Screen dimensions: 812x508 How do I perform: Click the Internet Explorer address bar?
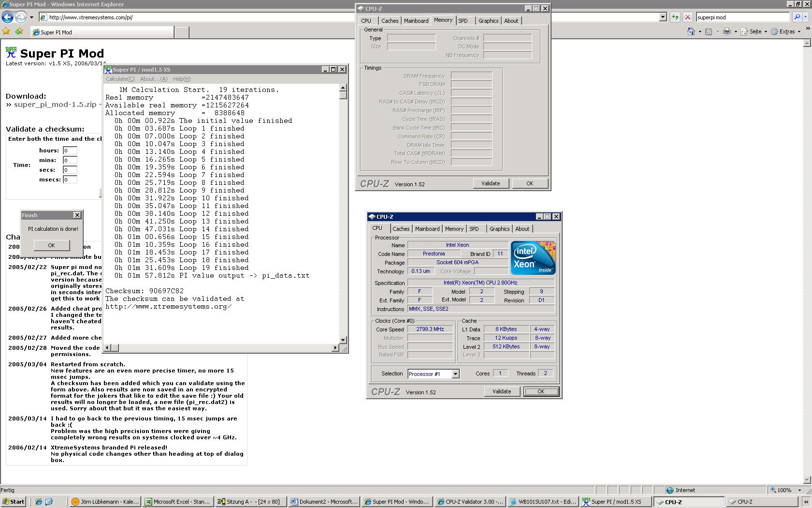pos(349,17)
